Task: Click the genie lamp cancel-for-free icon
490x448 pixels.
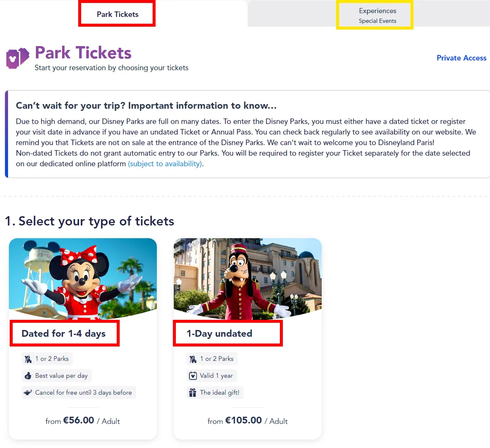Action: tap(28, 393)
